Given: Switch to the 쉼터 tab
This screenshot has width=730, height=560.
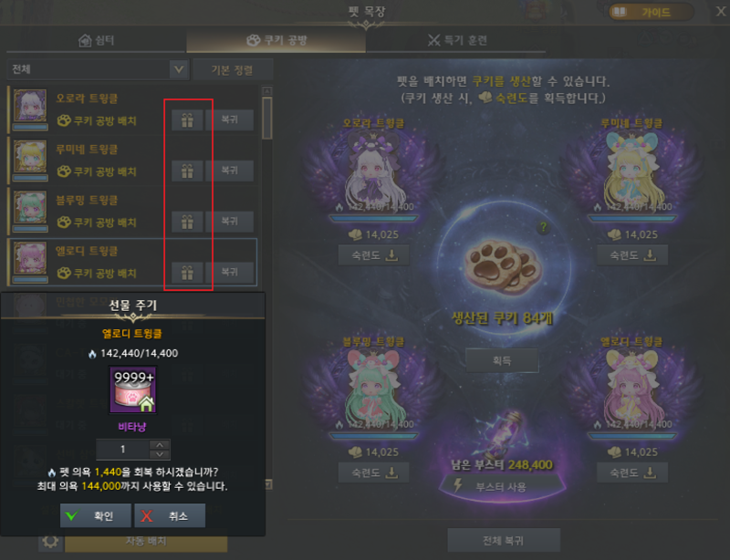Looking at the screenshot, I should (x=97, y=40).
